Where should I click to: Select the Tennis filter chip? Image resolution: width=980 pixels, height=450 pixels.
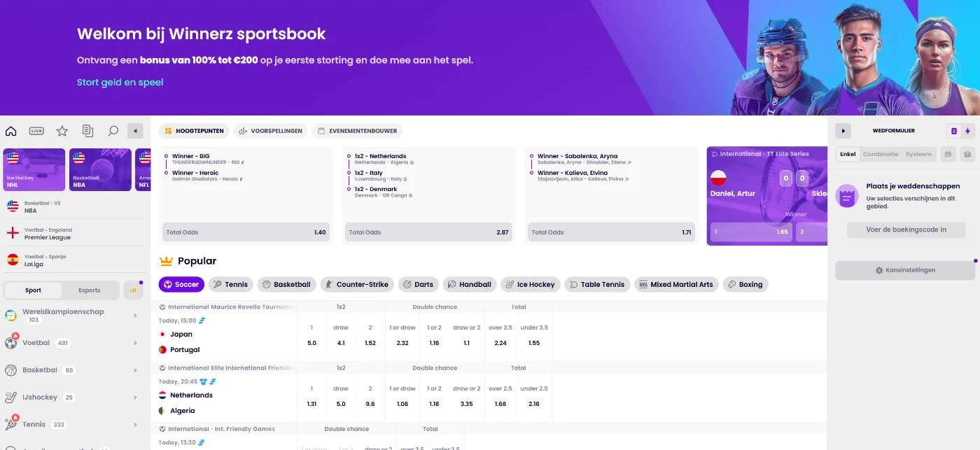(231, 284)
